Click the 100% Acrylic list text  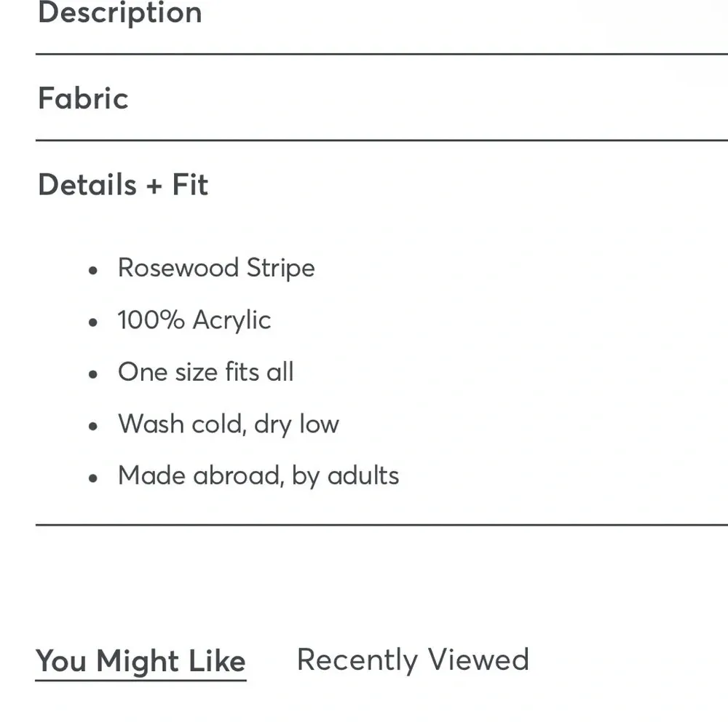[x=194, y=320]
